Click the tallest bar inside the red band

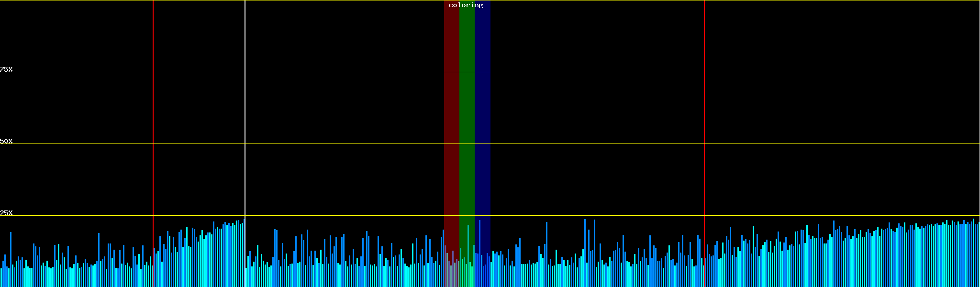tap(445, 265)
